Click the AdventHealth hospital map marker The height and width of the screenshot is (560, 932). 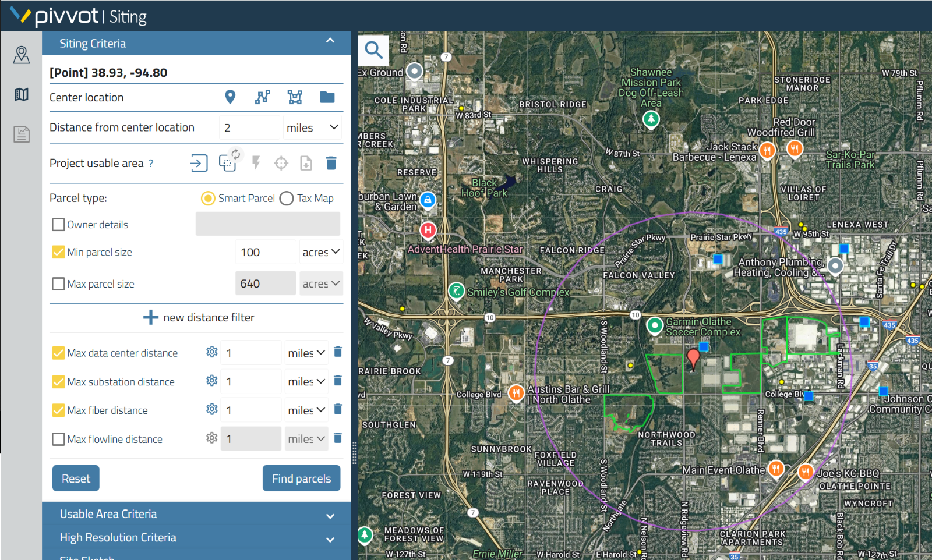point(428,230)
